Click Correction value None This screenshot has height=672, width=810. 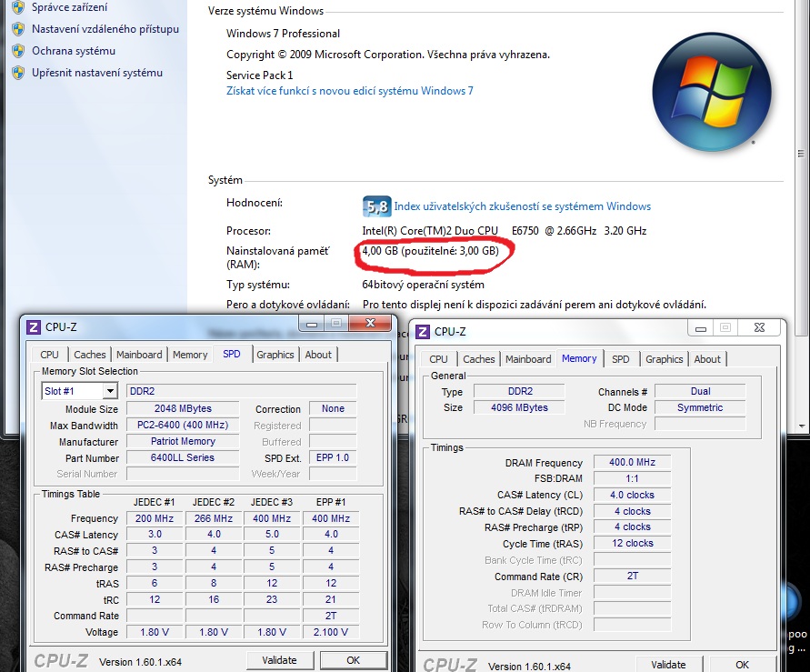(333, 408)
